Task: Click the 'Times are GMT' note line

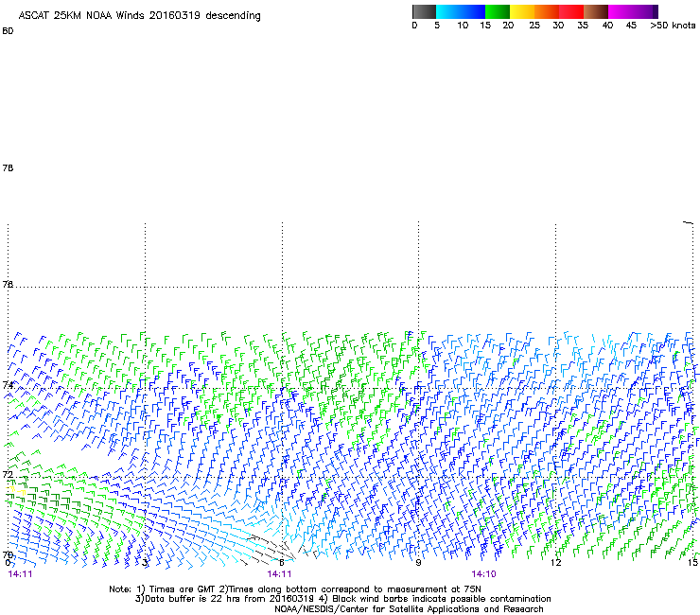Action: coord(295,589)
